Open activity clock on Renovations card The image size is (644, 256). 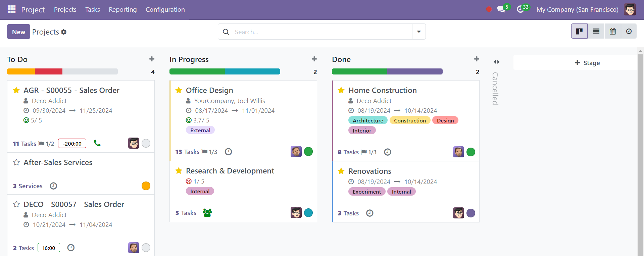[369, 213]
